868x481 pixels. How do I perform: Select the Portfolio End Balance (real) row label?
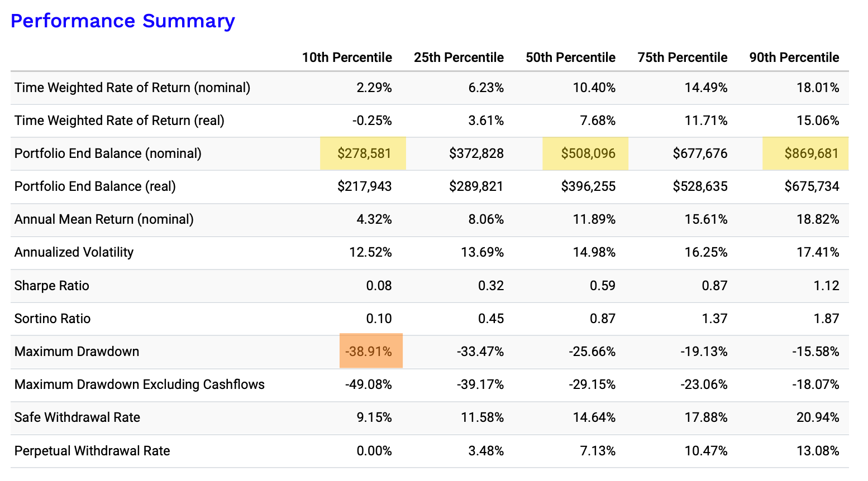tap(95, 186)
